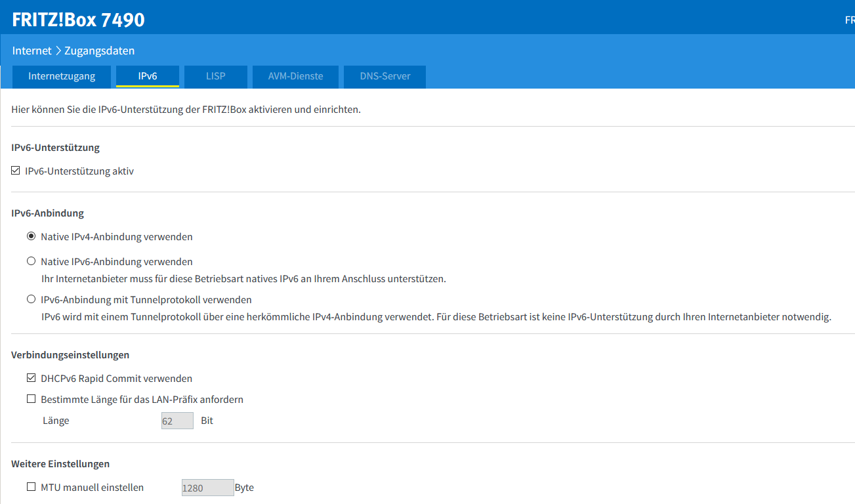855x504 pixels.
Task: Click the FRITZ!Box 7490 logo title
Action: click(79, 20)
